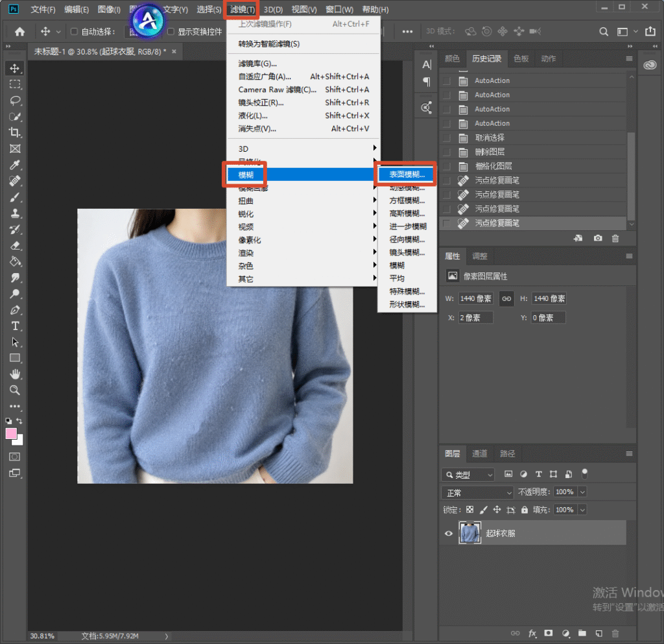664x644 pixels.
Task: Select the Path Selection tool
Action: click(15, 342)
